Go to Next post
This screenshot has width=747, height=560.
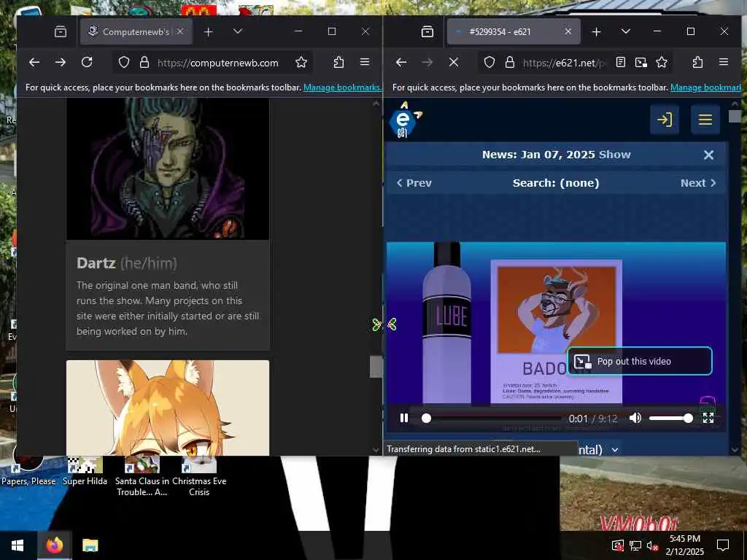point(698,183)
